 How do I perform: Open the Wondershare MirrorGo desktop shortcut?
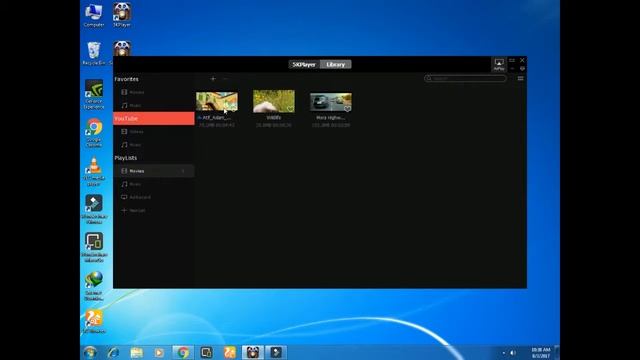click(x=94, y=247)
